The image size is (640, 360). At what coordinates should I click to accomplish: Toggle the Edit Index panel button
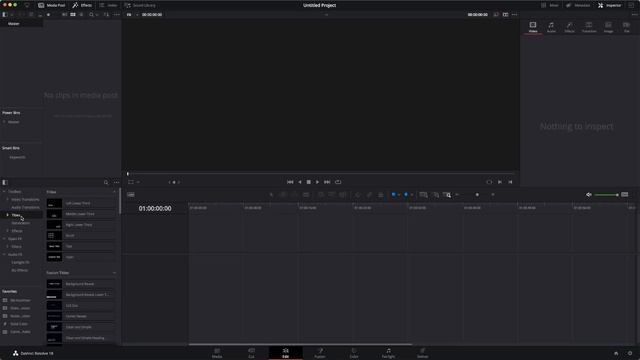[x=108, y=5]
